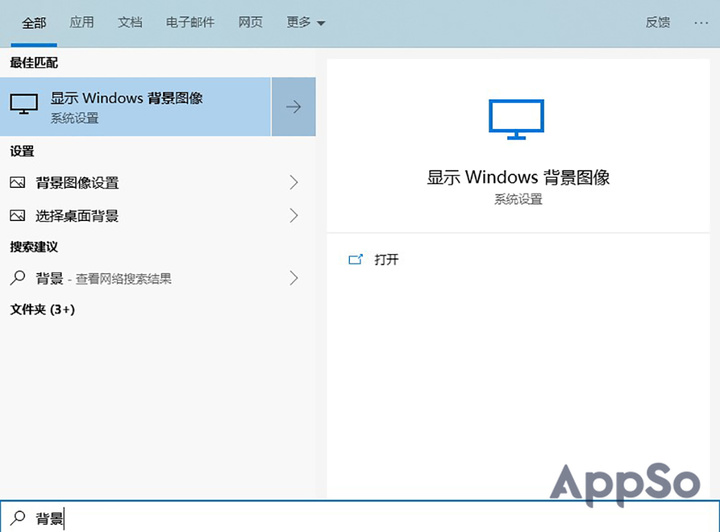The image size is (720, 532).
Task: Switch to the 全部 tab
Action: coord(34,22)
